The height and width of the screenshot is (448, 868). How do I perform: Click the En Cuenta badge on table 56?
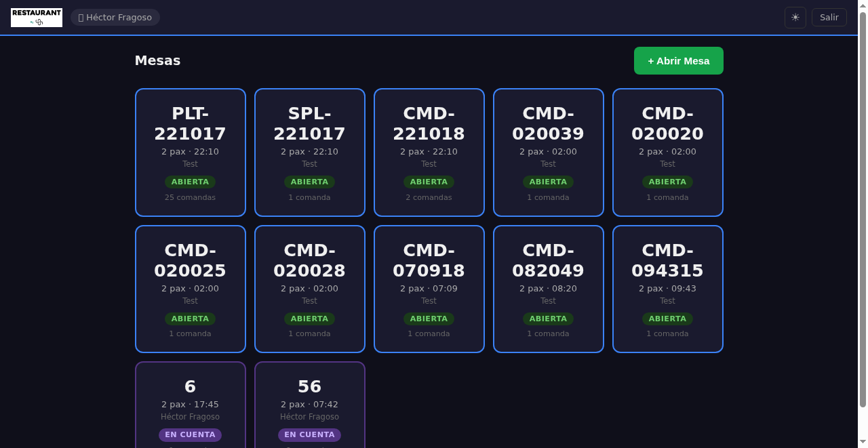coord(309,434)
